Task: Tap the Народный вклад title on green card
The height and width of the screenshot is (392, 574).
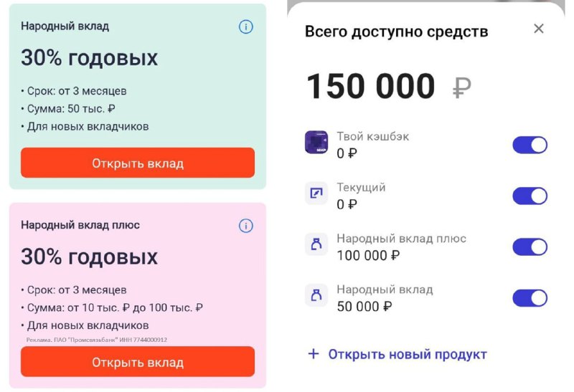Action: 65,27
